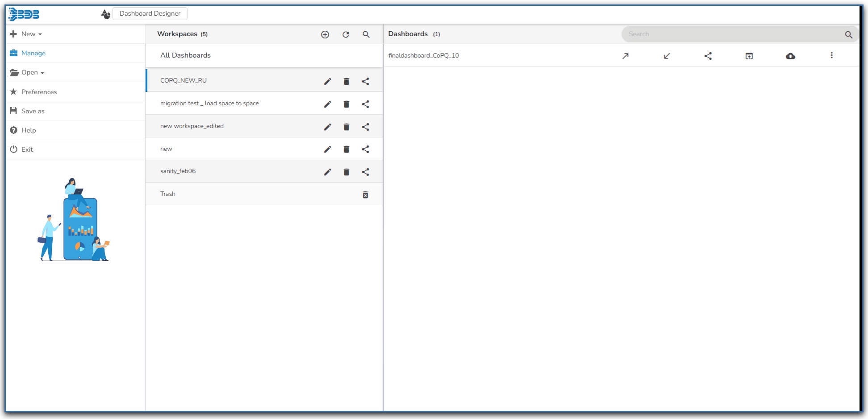Click the Dashboard Designer title button
Screen dimensions: 868x419
point(150,13)
